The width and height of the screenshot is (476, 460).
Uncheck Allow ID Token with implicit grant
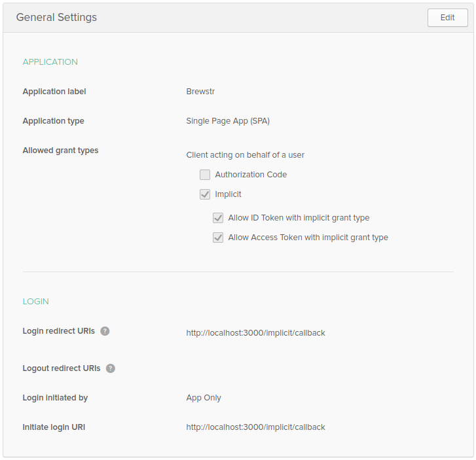218,218
